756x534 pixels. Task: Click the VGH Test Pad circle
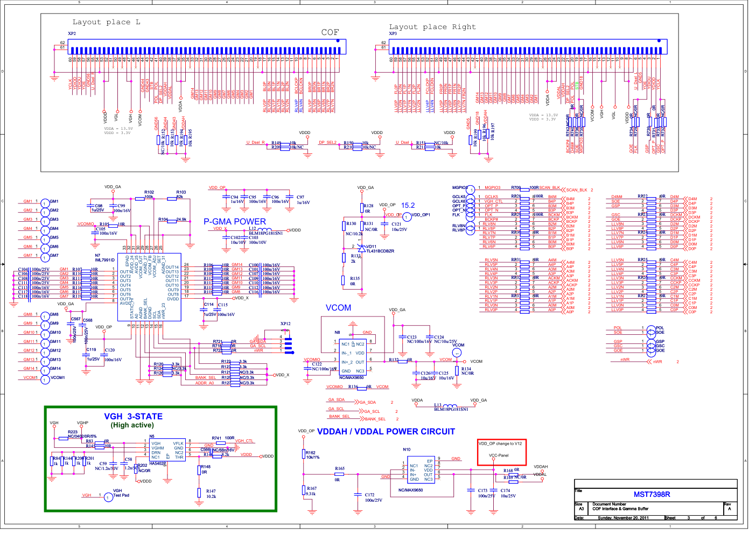click(x=108, y=496)
